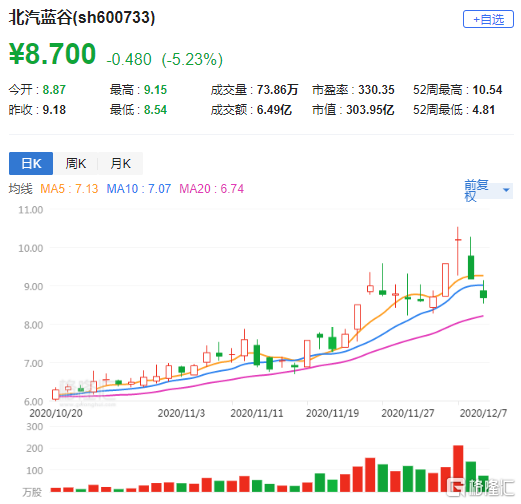The image size is (521, 504).
Task: Click the 52周最低 value 4.81
Action: [x=484, y=110]
